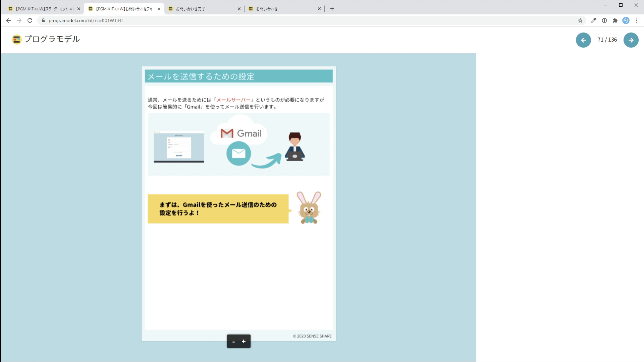
Task: Click the page counter 71 / 136
Action: [607, 40]
